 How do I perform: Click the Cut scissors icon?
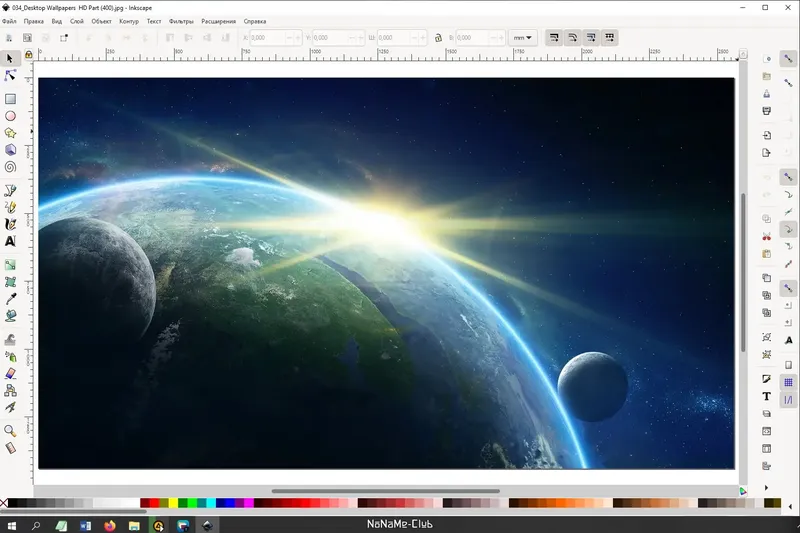point(767,237)
